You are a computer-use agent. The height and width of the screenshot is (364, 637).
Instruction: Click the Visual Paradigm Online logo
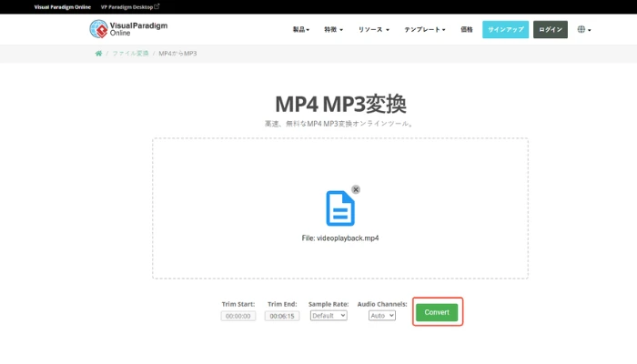click(x=128, y=29)
